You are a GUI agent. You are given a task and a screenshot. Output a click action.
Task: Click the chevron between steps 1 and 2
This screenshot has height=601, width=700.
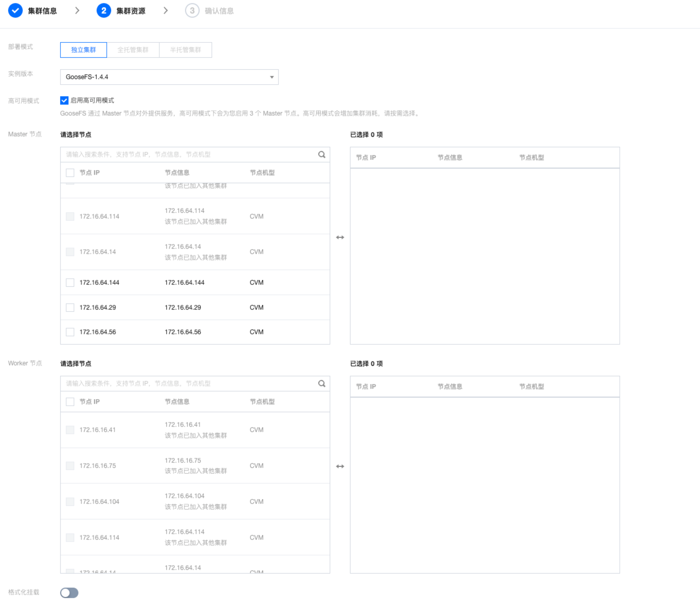(77, 11)
